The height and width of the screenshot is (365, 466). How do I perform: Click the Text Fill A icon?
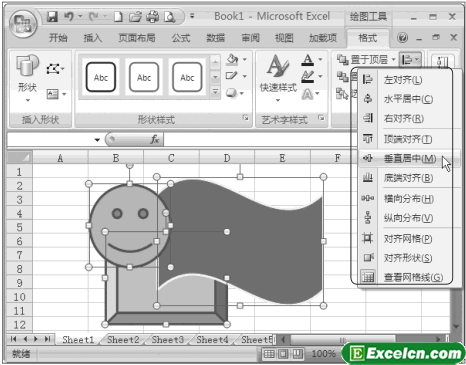coord(308,60)
